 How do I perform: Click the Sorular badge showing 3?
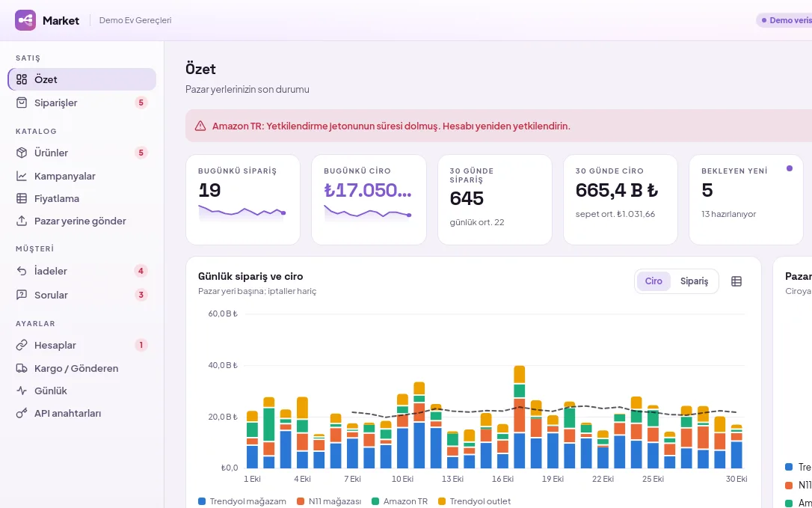click(x=141, y=295)
